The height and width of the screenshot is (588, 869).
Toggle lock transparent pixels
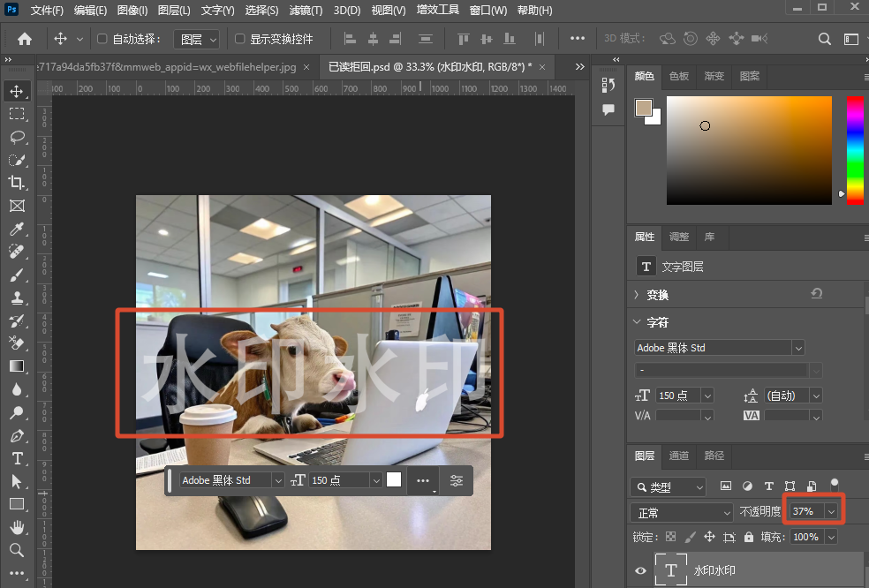pyautogui.click(x=670, y=537)
